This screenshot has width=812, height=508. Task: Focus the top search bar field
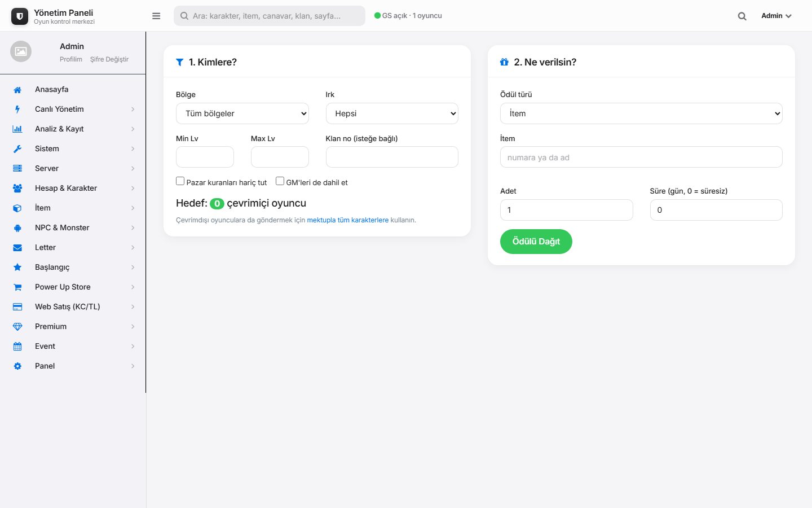click(270, 16)
